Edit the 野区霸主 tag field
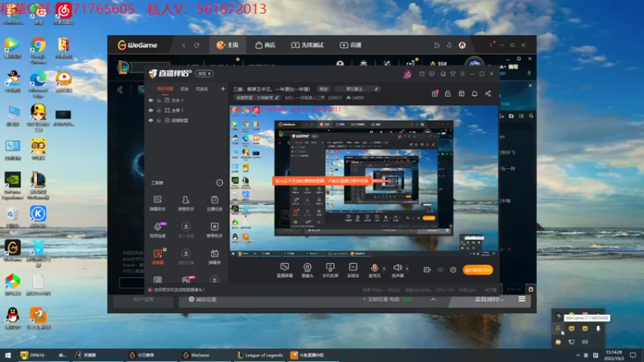The height and width of the screenshot is (362, 644). 357,88
